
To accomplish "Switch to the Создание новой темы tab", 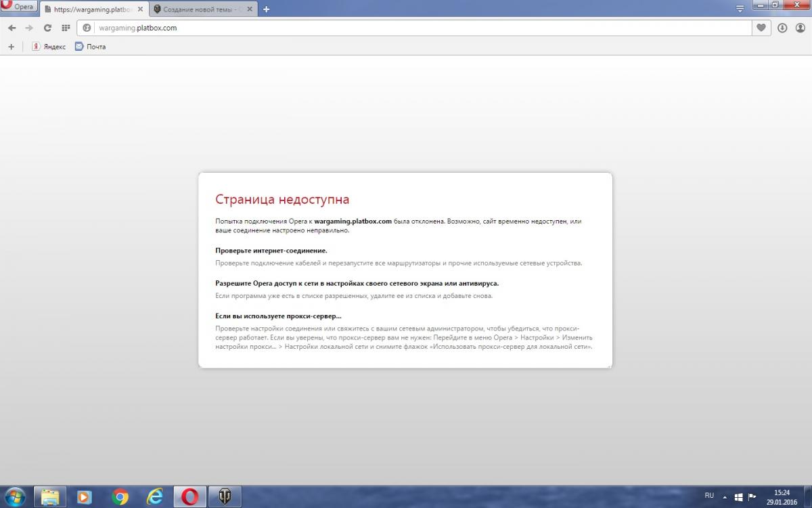I will (x=203, y=9).
